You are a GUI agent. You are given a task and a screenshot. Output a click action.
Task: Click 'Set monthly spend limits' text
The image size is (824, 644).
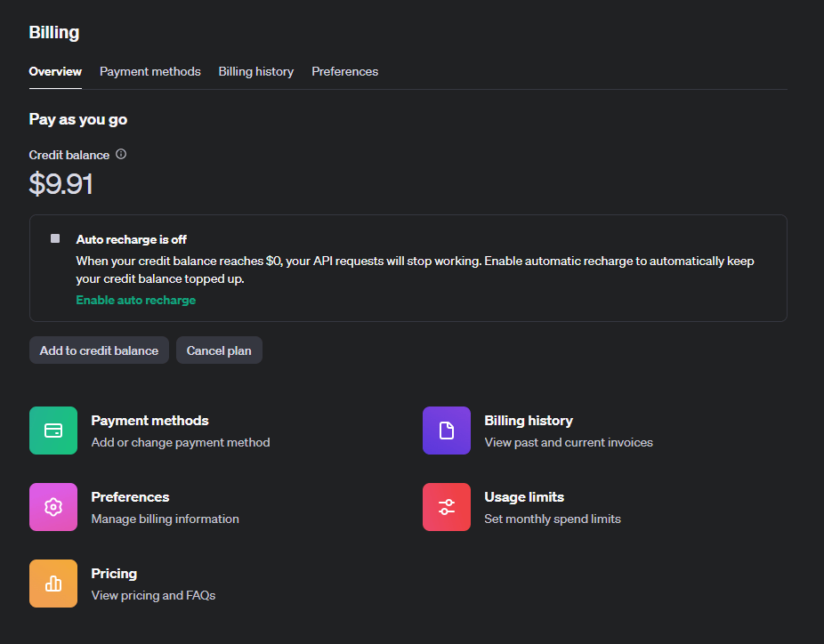pyautogui.click(x=553, y=519)
